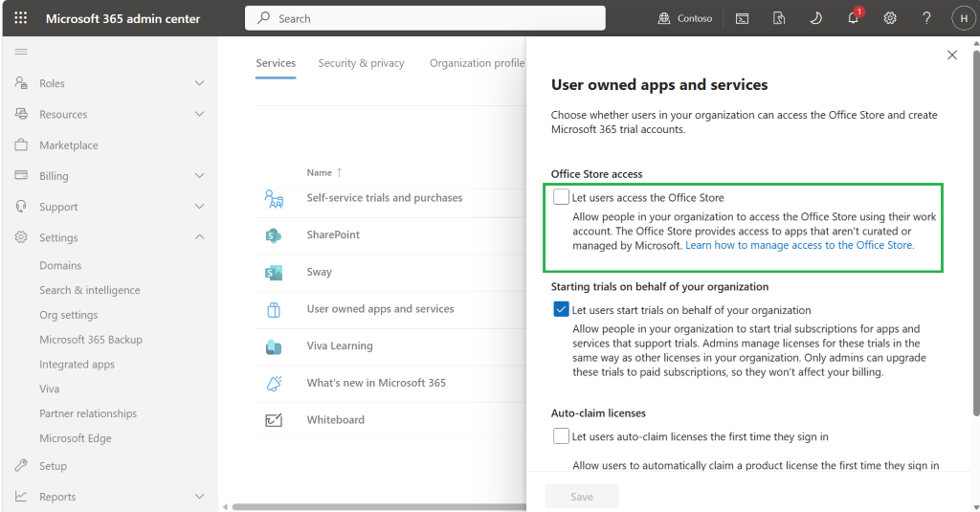
Task: Expand the Support menu chevron
Action: [x=199, y=207]
